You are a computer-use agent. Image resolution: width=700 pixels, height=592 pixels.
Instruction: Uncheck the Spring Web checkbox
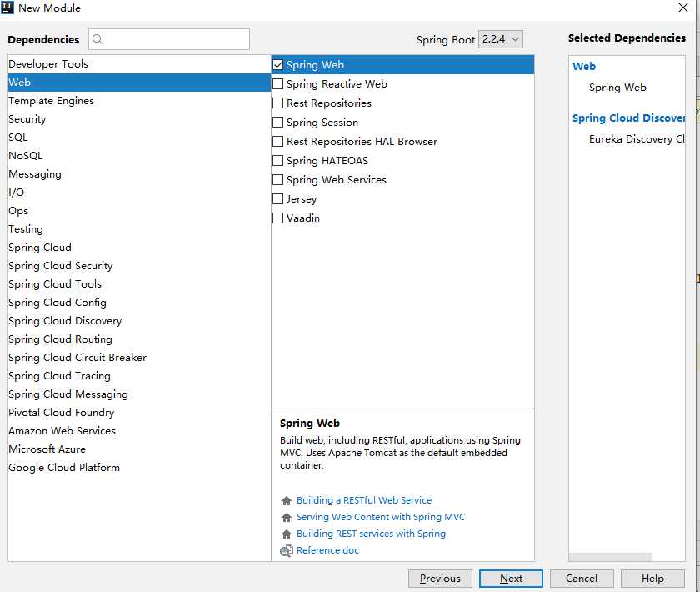277,65
